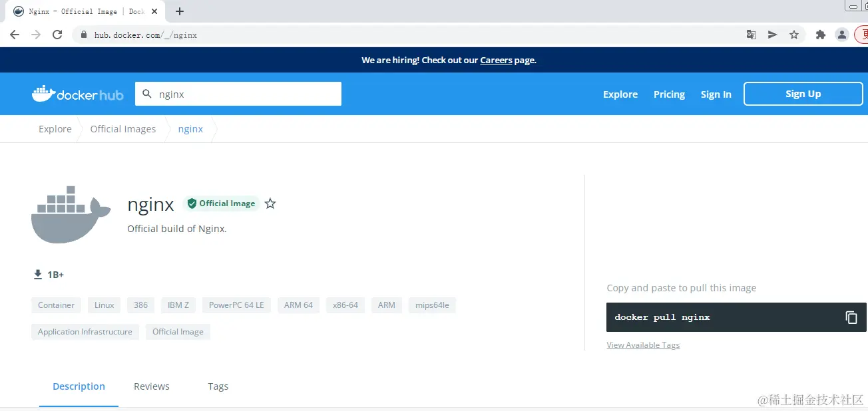868x411 pixels.
Task: Copy the docker pull nginx command
Action: [x=851, y=317]
